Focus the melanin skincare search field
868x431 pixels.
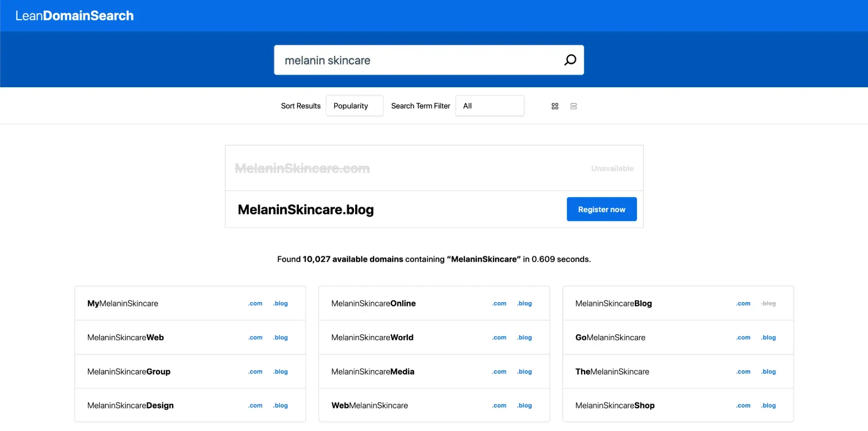[x=417, y=60]
